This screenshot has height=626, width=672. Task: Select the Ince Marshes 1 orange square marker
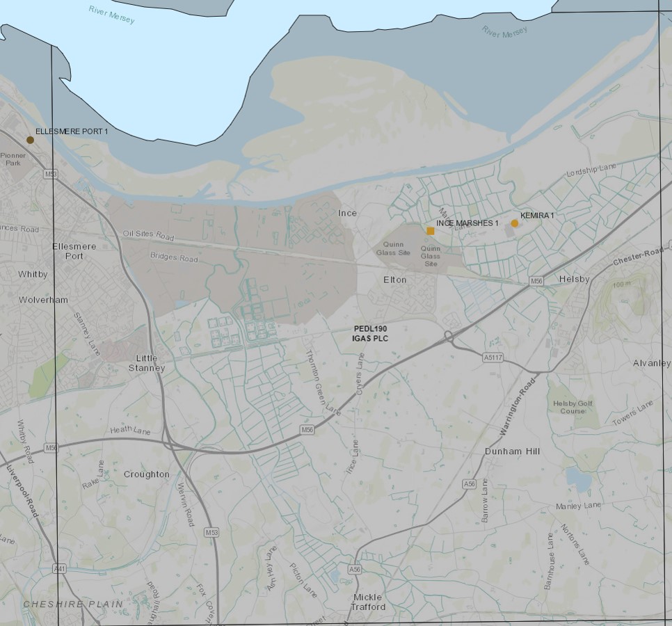[431, 231]
